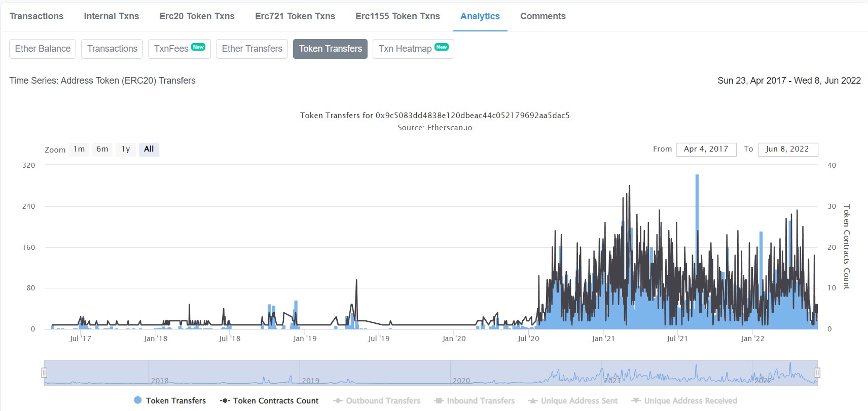Viewport: 868px width, 411px height.
Task: Open the Erc20 Token Txns tab
Action: (197, 16)
